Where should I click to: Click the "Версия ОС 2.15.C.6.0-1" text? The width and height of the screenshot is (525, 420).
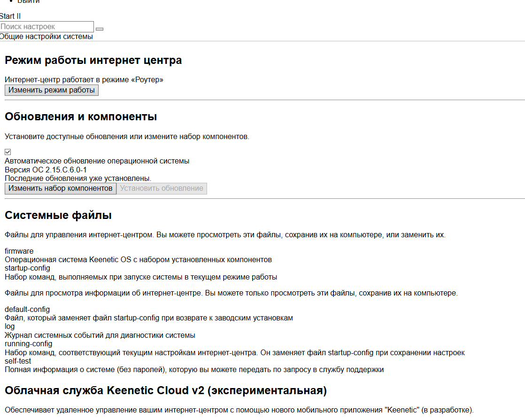tap(46, 170)
